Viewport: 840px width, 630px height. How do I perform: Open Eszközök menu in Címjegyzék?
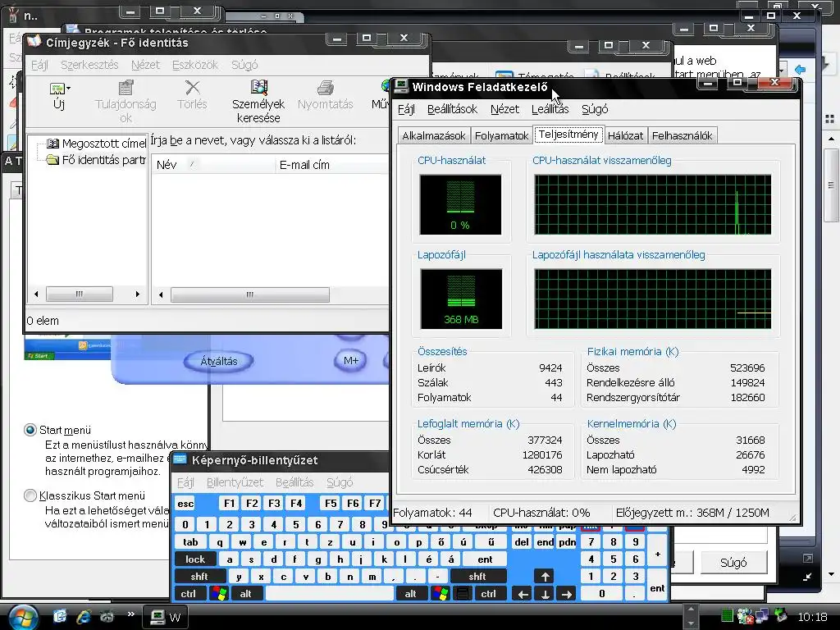coord(195,65)
